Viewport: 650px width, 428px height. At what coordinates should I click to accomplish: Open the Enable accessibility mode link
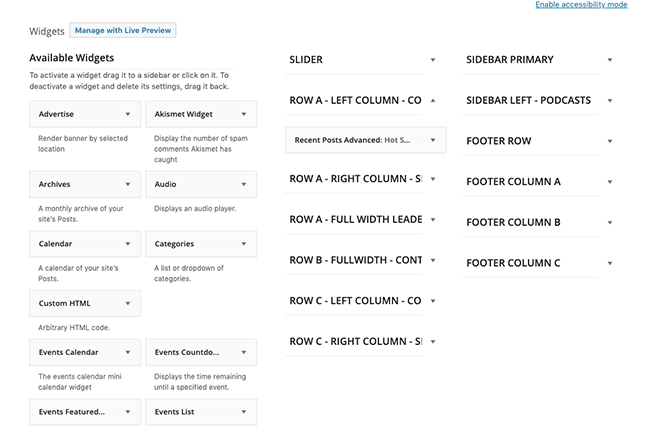tap(581, 5)
